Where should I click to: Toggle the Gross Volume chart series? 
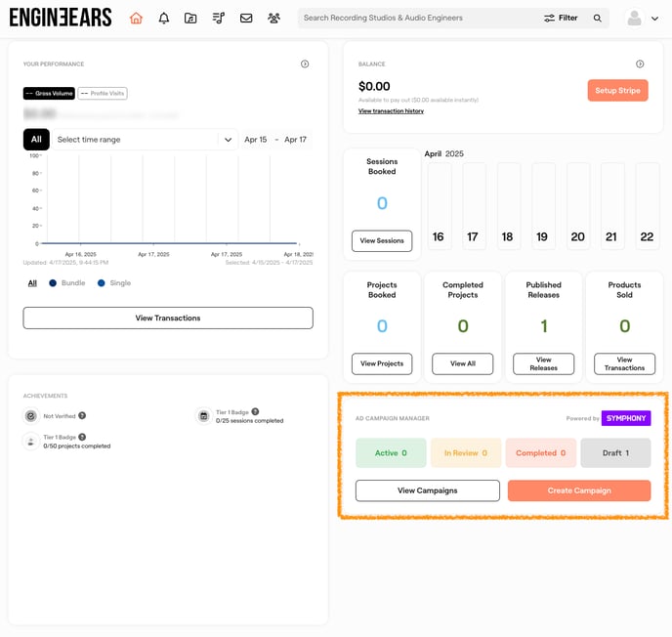(49, 94)
